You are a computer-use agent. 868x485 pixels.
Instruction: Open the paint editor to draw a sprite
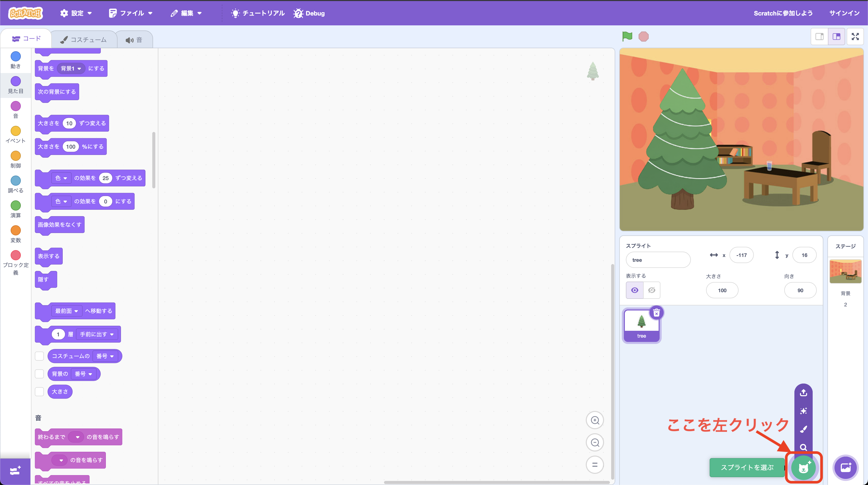pyautogui.click(x=803, y=429)
